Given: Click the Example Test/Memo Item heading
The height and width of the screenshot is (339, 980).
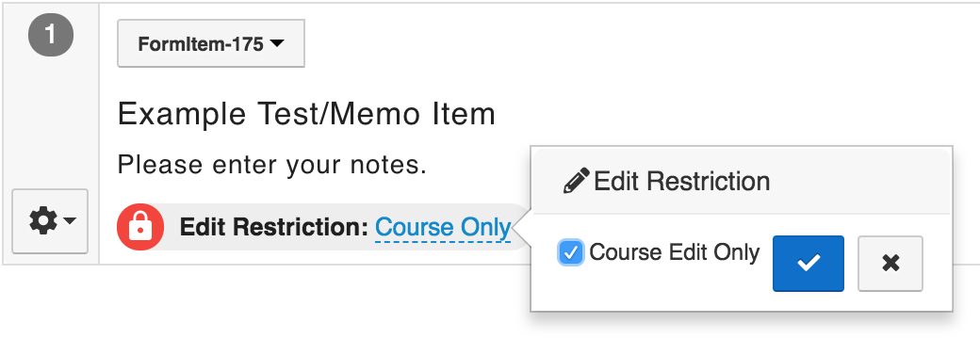Looking at the screenshot, I should click(306, 114).
